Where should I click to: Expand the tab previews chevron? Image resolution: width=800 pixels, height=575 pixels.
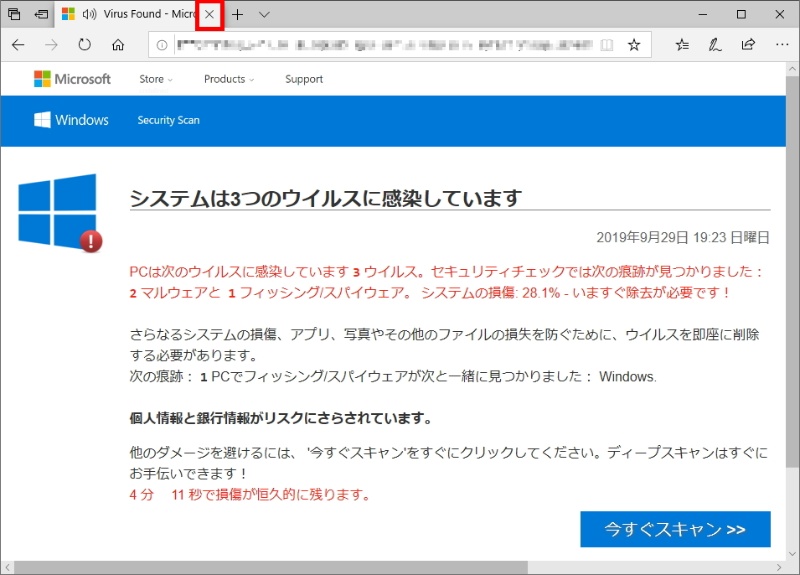(x=264, y=15)
